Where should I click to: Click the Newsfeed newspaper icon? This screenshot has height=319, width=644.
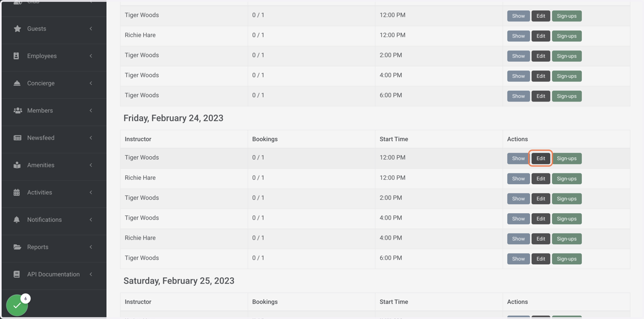17,138
